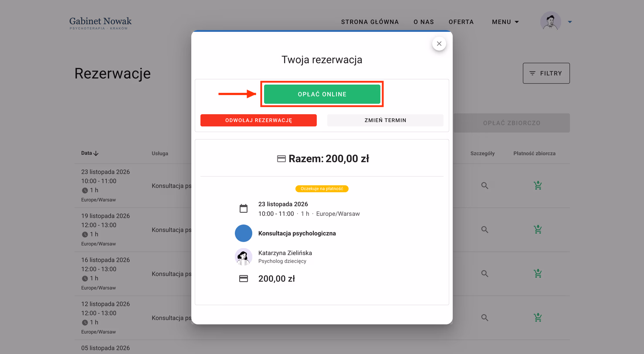Sort by the Data column header
This screenshot has height=354, width=644.
(90, 153)
